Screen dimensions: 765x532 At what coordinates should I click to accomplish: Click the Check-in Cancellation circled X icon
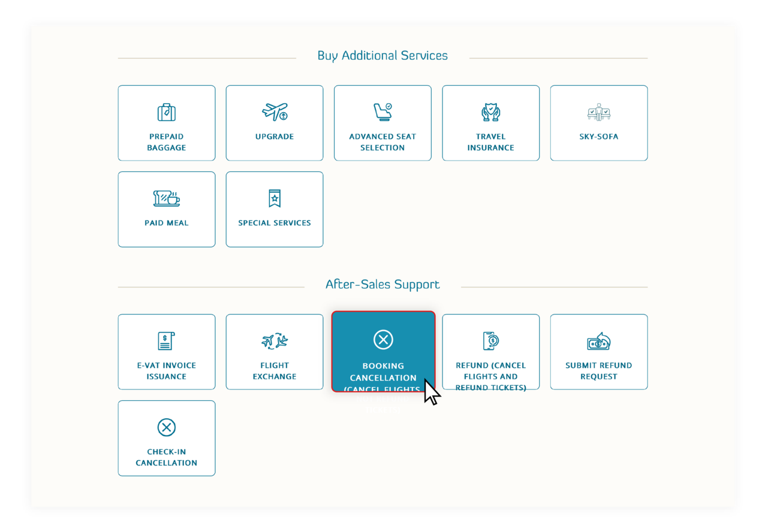pos(167,427)
